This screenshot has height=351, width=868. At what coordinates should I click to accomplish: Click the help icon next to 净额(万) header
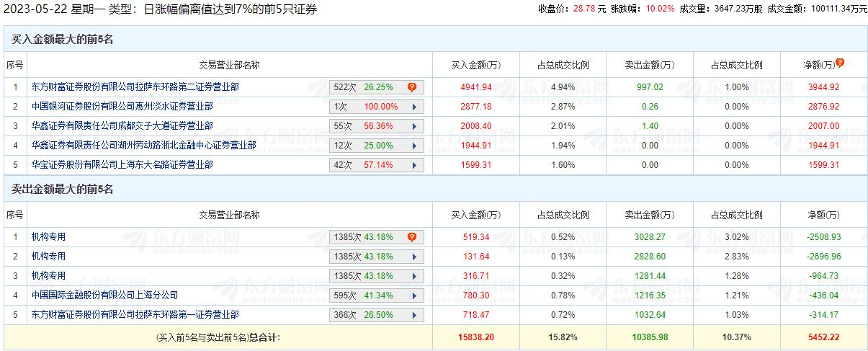tap(840, 63)
